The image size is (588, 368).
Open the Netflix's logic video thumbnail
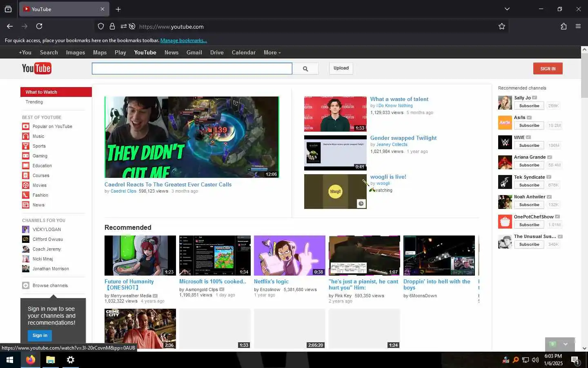pos(290,256)
